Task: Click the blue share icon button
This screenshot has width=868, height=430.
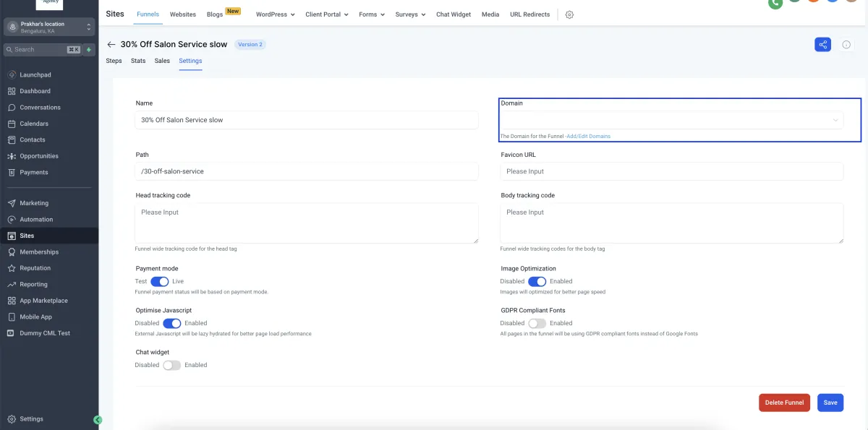Action: 822,45
